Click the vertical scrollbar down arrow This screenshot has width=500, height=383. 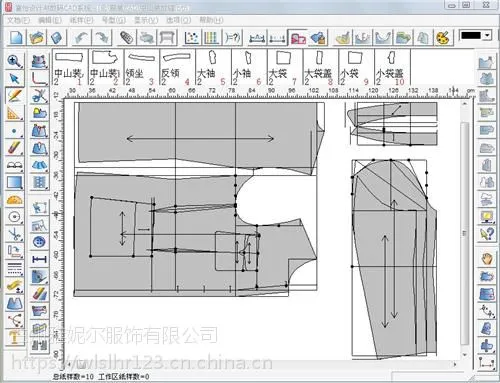pos(464,355)
